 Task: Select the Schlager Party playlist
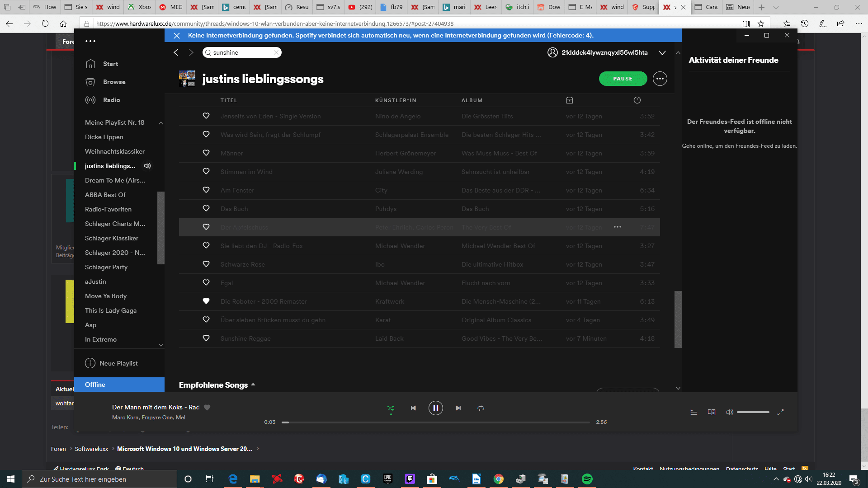coord(106,267)
